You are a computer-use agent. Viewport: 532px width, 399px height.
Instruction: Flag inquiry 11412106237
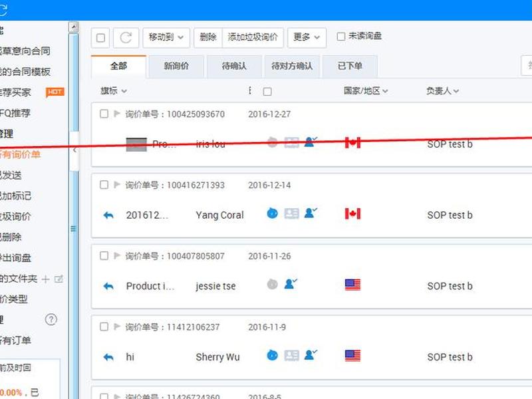(x=117, y=327)
